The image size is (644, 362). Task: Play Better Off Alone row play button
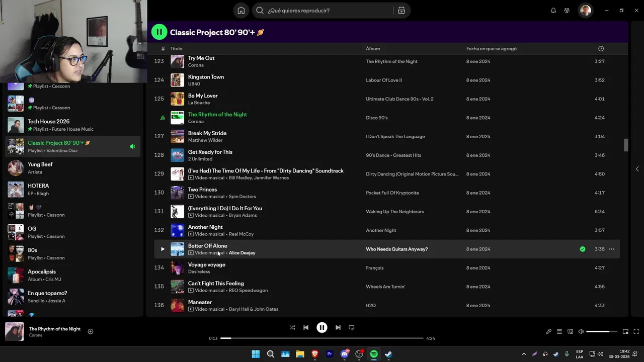point(163,249)
